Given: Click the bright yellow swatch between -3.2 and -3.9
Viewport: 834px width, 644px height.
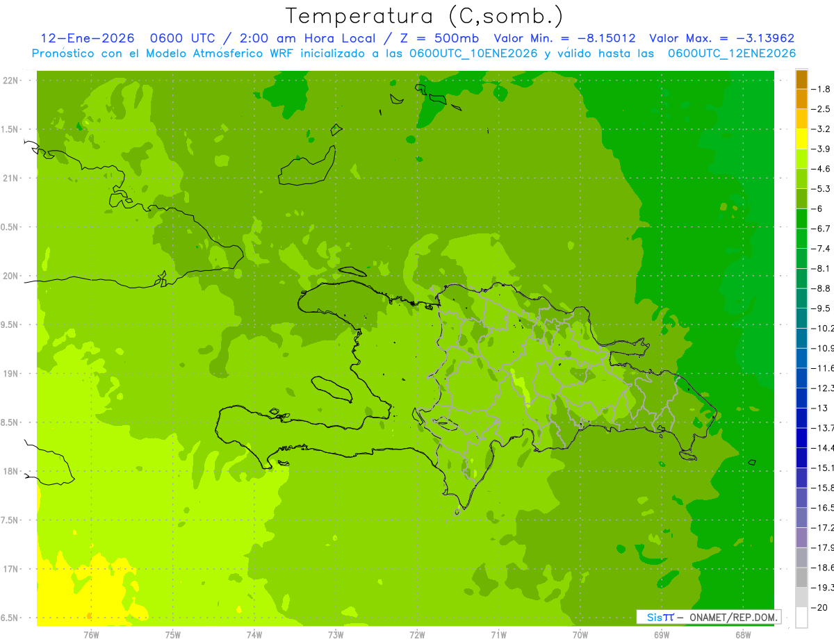Looking at the screenshot, I should [x=801, y=139].
